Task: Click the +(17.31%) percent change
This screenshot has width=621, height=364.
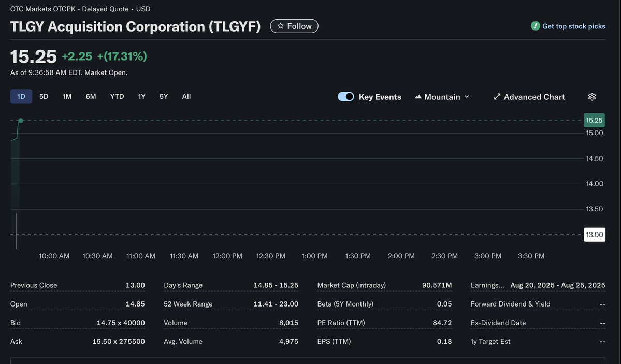Action: click(x=122, y=56)
